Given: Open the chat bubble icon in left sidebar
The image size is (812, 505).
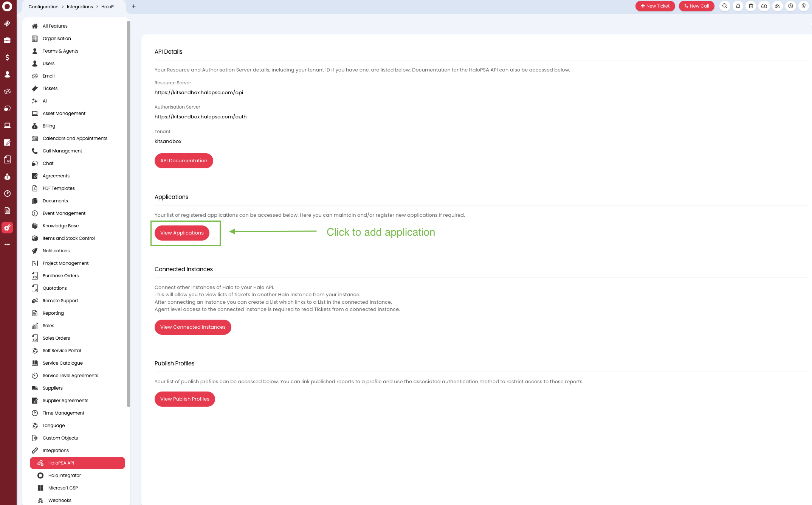Looking at the screenshot, I should [7, 108].
